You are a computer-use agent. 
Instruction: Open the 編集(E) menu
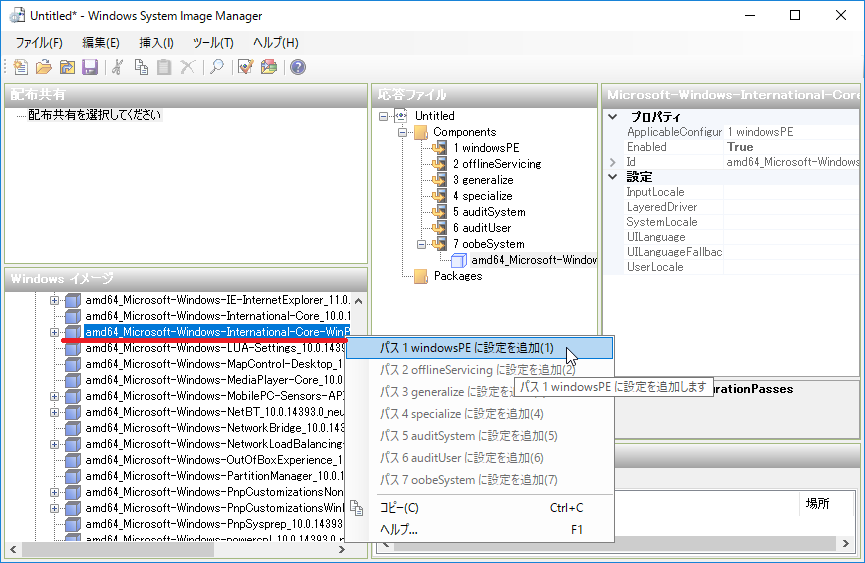tap(100, 43)
